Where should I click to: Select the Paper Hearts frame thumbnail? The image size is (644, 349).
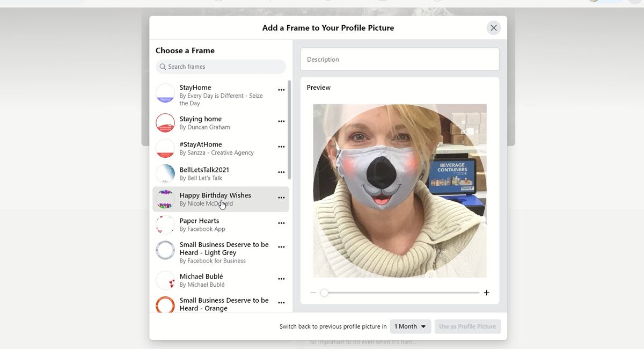165,224
